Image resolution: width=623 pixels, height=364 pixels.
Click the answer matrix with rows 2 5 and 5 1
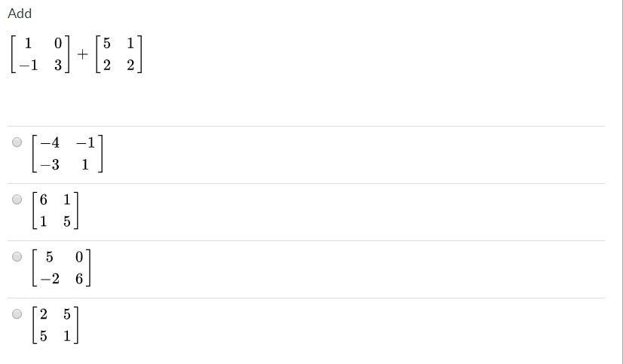click(x=55, y=325)
